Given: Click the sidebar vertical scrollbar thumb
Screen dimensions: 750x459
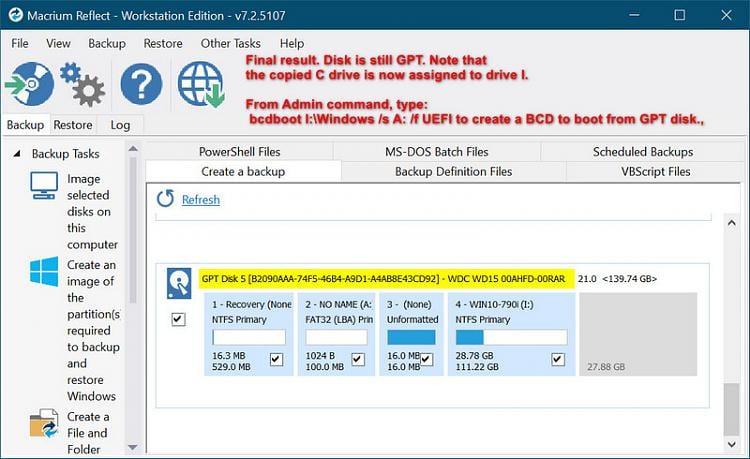Looking at the screenshot, I should 133,230.
